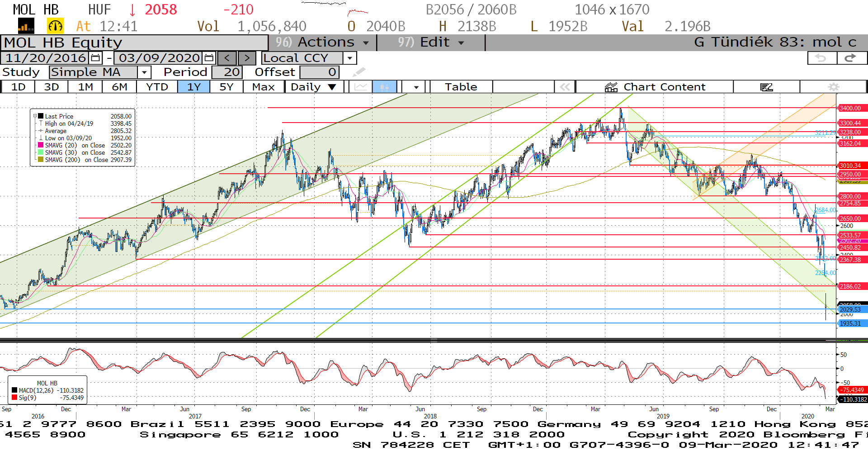The height and width of the screenshot is (470, 868).
Task: Shift the date range forward with right arrow
Action: coord(247,58)
